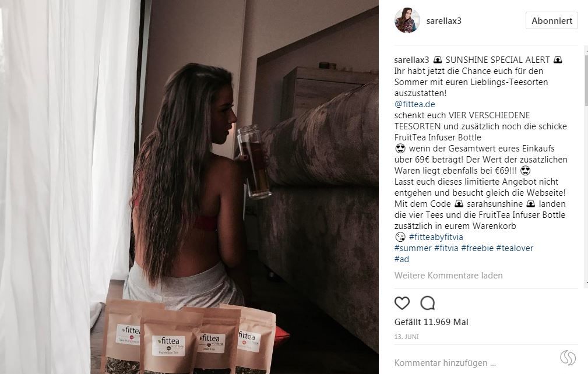Open comments via the speech bubble icon
The height and width of the screenshot is (374, 588).
pos(428,303)
